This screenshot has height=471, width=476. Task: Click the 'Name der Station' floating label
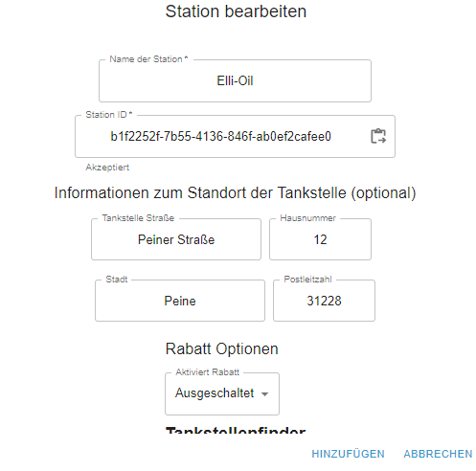click(148, 59)
